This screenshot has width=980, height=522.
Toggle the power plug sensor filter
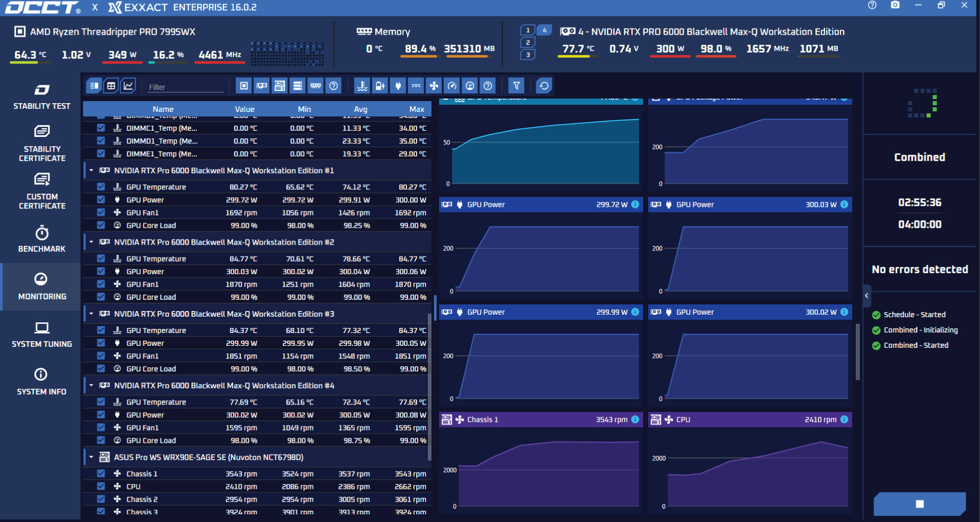click(x=398, y=86)
